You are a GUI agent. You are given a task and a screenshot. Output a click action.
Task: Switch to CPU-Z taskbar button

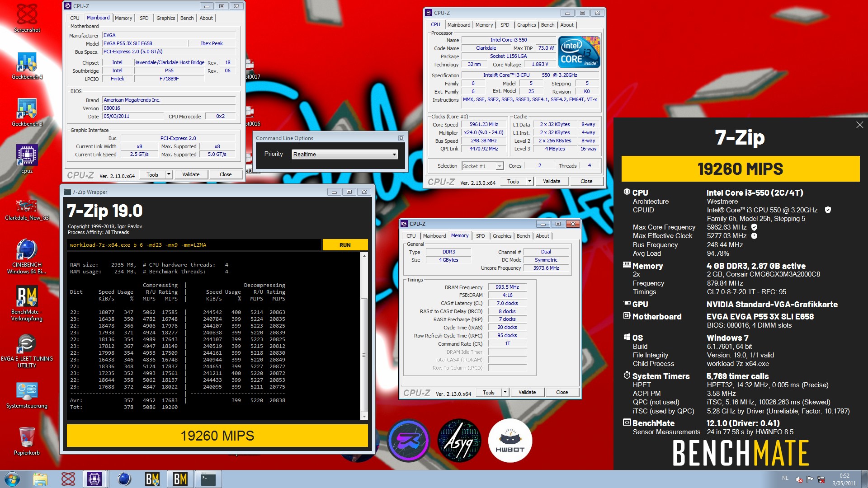click(x=94, y=479)
